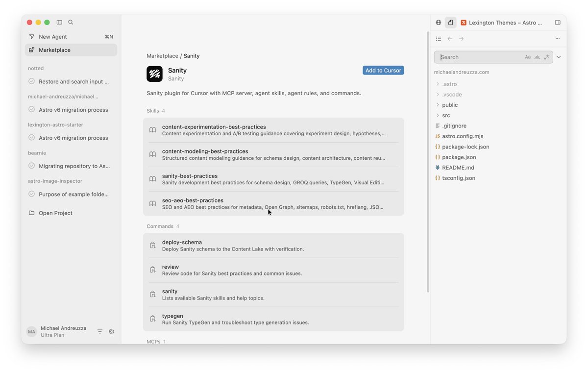Open the typegen command
Viewport: 588px width, 372px height.
(273, 319)
